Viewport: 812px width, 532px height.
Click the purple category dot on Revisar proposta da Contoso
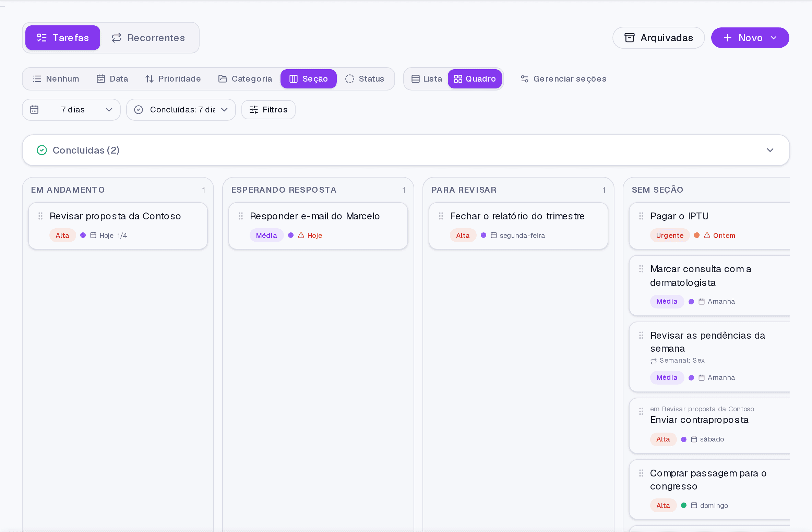click(x=83, y=235)
